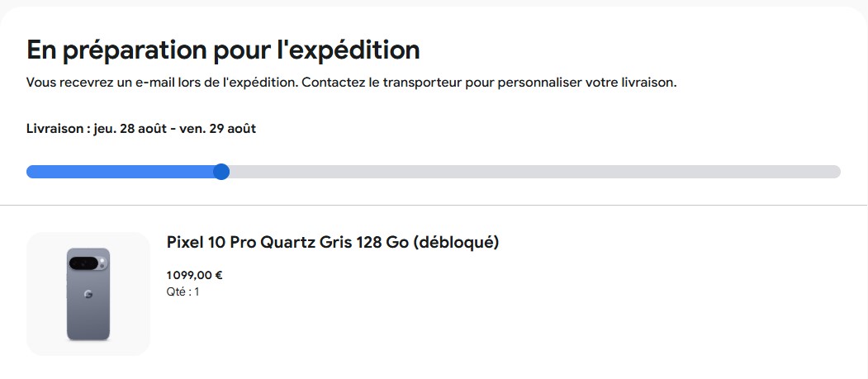This screenshot has height=379, width=868.
Task: Open the Pixel 10 Pro product thumbnail
Action: click(x=88, y=294)
